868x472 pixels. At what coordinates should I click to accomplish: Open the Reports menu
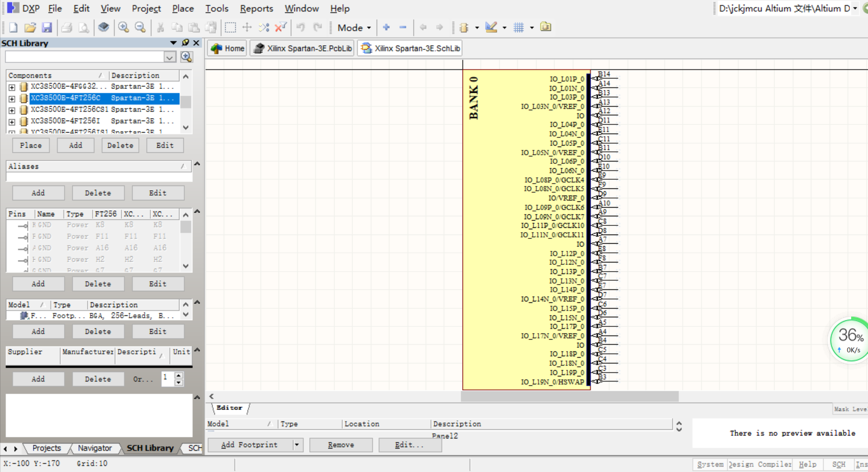click(x=256, y=9)
